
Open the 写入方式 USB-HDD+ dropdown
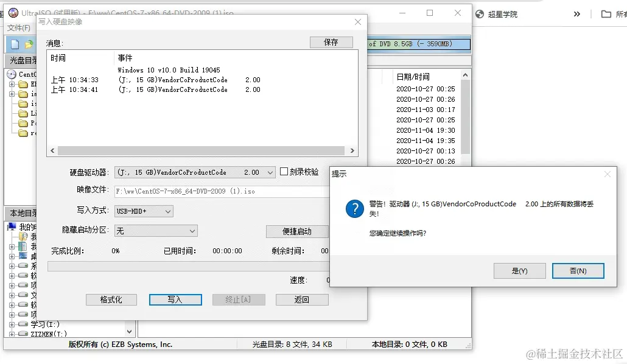tap(168, 211)
